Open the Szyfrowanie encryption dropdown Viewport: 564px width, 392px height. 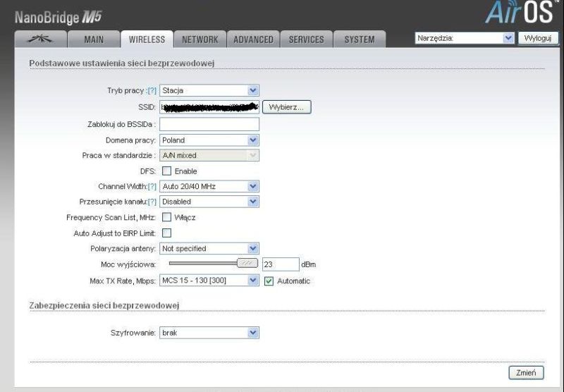(x=209, y=333)
